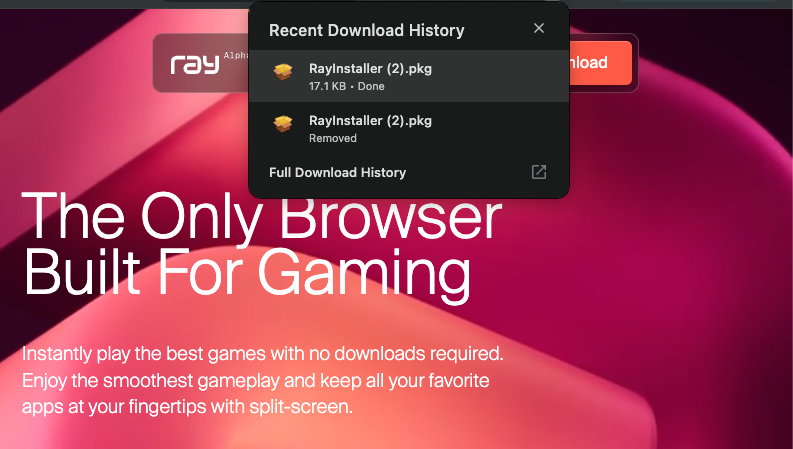Image resolution: width=793 pixels, height=449 pixels.
Task: Click package icon of the Done RayInstaller download
Action: point(283,72)
